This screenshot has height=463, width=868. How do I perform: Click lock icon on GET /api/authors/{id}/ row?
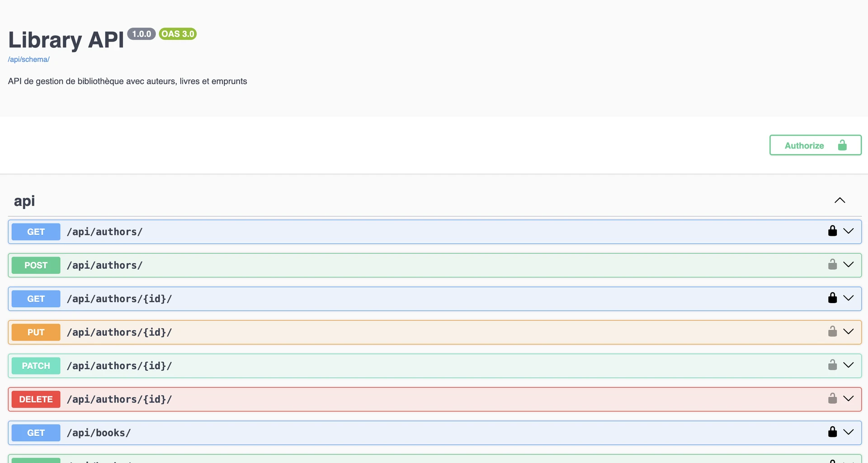832,298
